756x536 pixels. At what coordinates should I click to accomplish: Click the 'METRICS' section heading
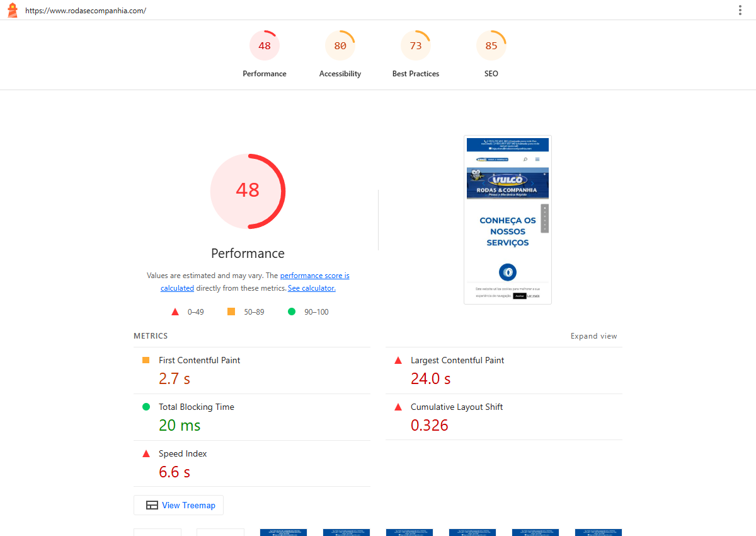(151, 336)
